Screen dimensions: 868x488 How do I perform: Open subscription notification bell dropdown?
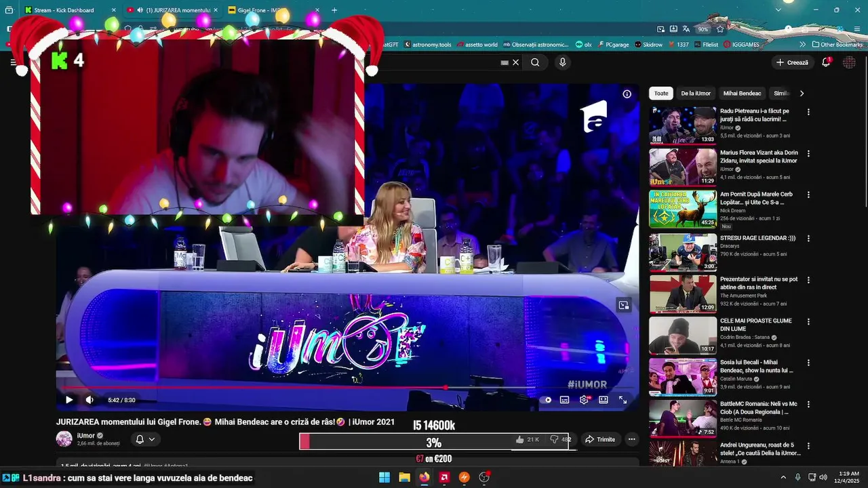pyautogui.click(x=145, y=439)
